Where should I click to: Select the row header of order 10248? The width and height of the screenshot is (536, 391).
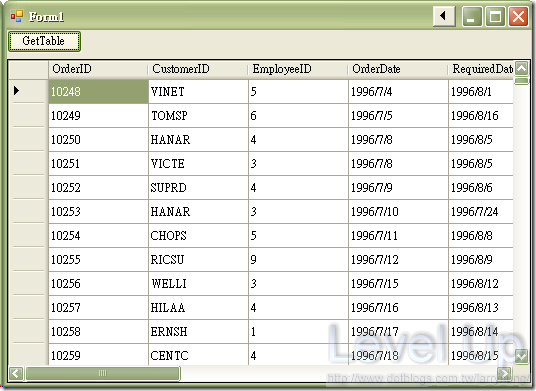(x=28, y=91)
